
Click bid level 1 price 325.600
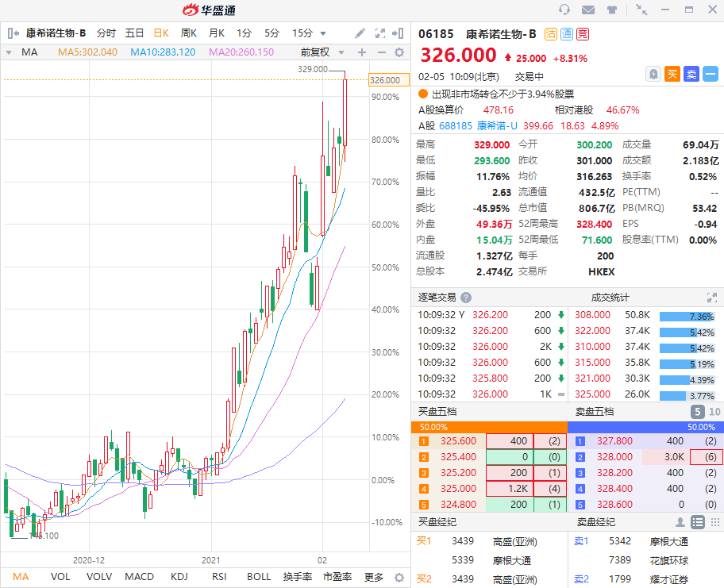[458, 441]
